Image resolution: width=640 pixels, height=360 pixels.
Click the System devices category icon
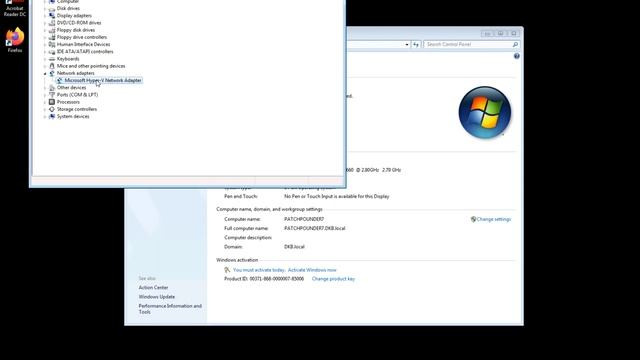pos(52,116)
